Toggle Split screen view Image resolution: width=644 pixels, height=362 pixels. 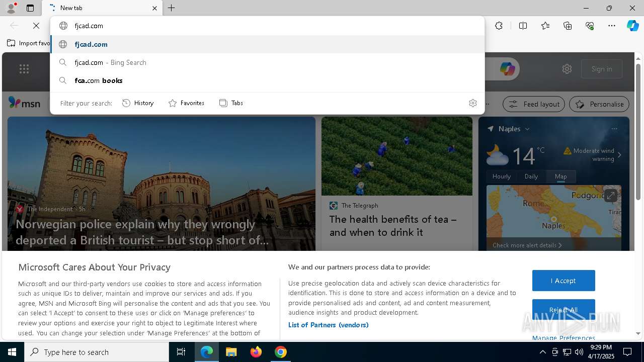(x=523, y=26)
